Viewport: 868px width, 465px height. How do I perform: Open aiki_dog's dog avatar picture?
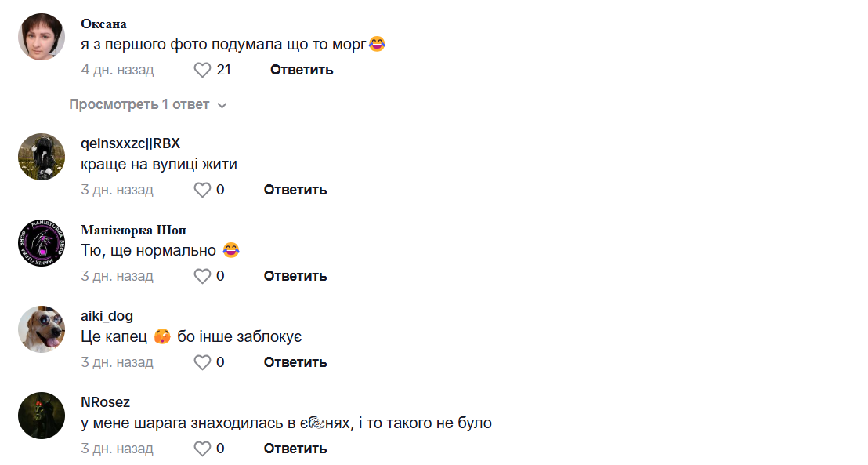[42, 329]
